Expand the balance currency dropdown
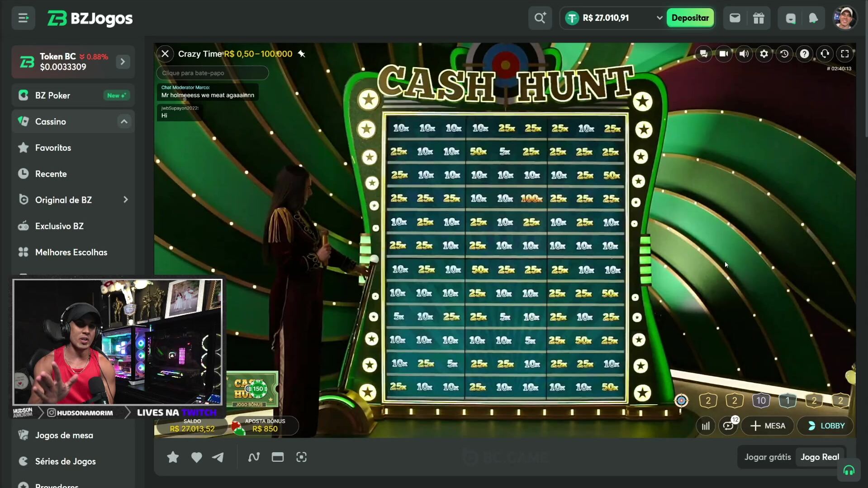Screen dimensions: 868x488 pyautogui.click(x=659, y=18)
